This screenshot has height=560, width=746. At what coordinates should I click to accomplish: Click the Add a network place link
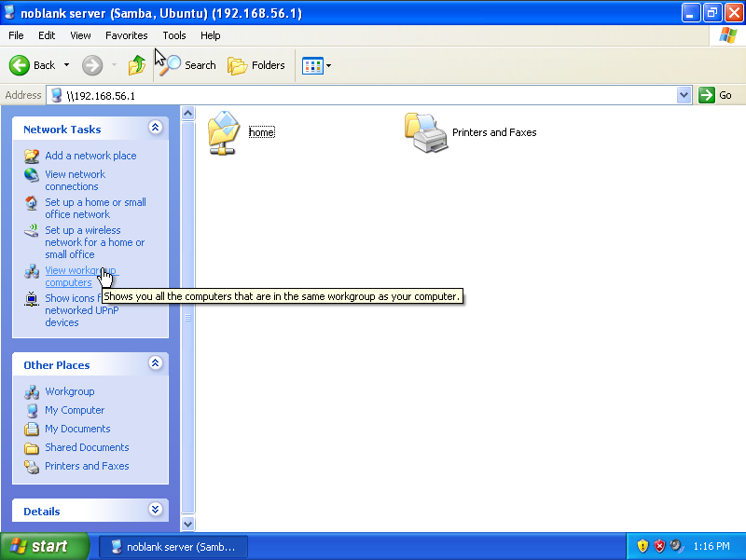click(90, 156)
